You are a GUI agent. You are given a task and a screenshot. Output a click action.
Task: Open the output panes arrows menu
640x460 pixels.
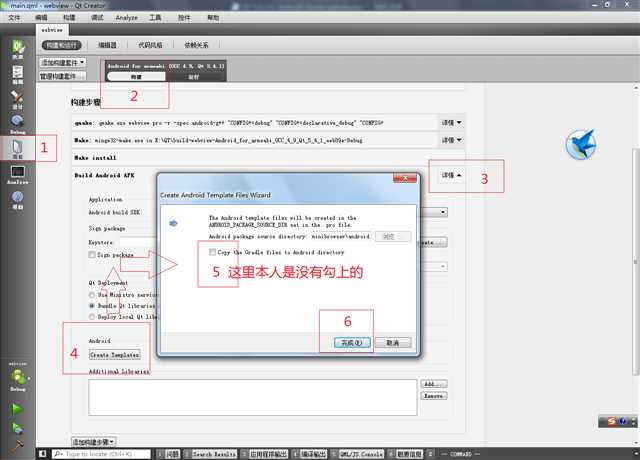pos(430,454)
